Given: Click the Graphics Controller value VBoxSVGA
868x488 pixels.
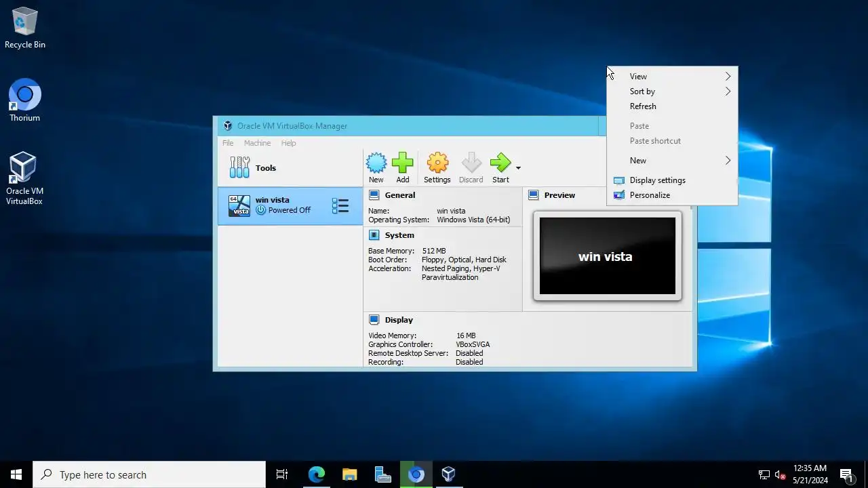Looking at the screenshot, I should click(473, 344).
